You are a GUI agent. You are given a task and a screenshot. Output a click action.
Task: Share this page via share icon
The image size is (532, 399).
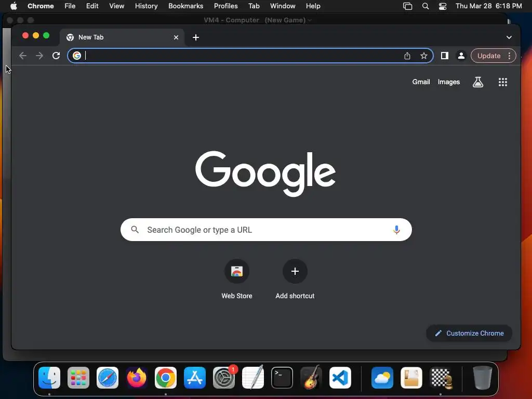(x=407, y=56)
